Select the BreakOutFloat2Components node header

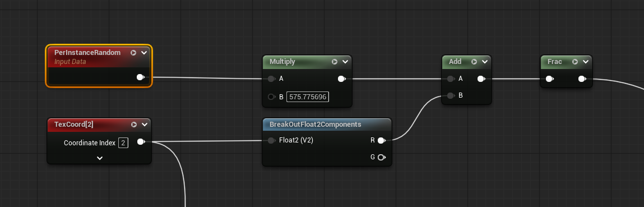pyautogui.click(x=327, y=125)
